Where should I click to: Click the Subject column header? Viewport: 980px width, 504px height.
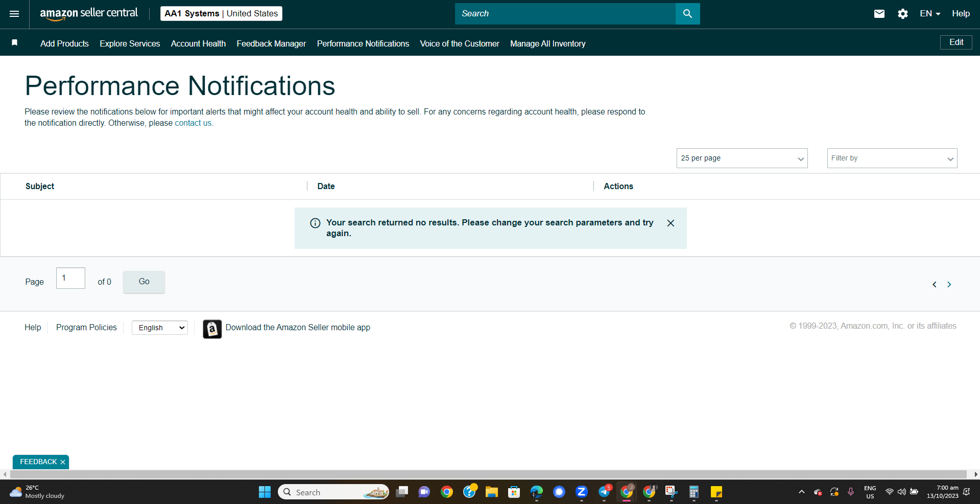[40, 187]
